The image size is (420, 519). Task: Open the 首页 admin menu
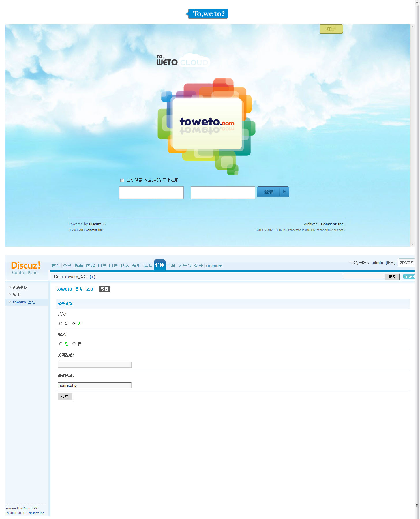[56, 266]
